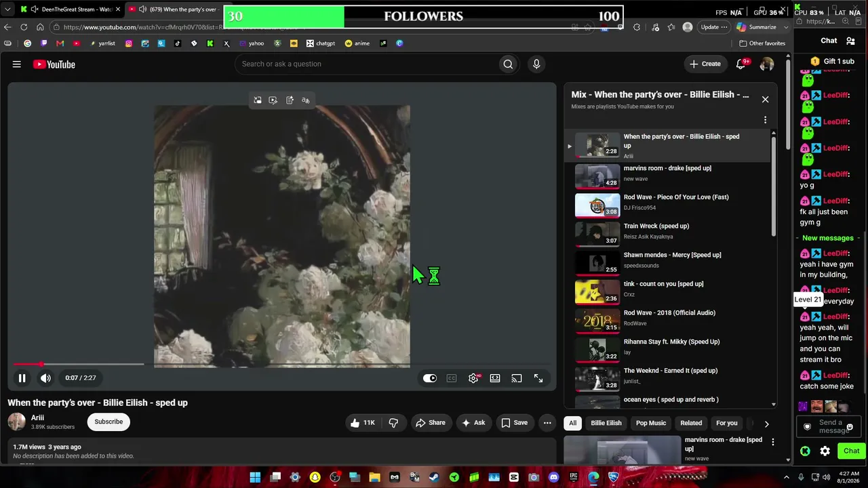
Task: Select the Billie Eilish filter chip
Action: pyautogui.click(x=606, y=423)
